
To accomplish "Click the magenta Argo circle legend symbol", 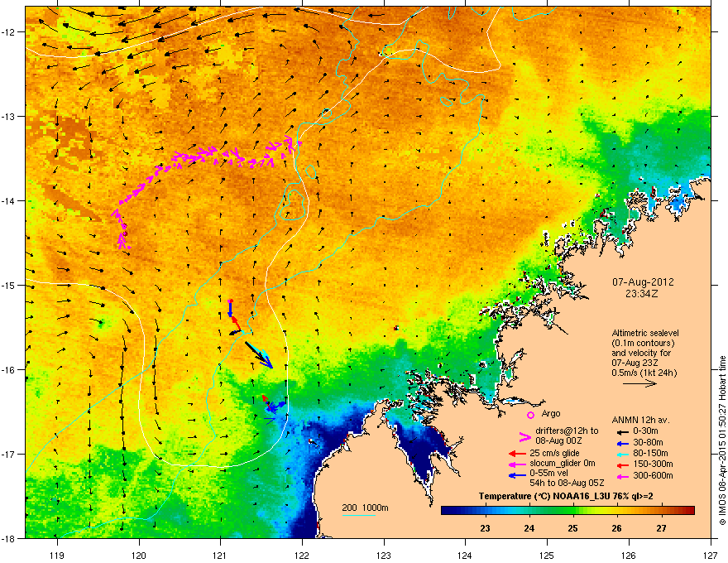I will pos(530,415).
